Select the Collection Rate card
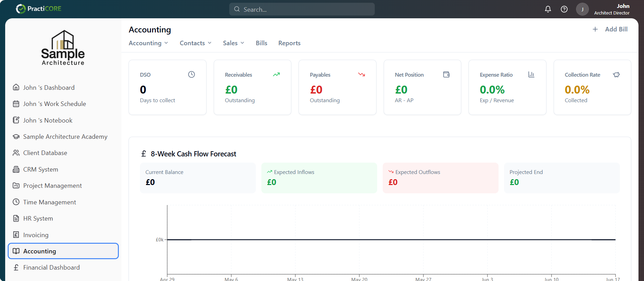644x281 pixels. (592, 87)
